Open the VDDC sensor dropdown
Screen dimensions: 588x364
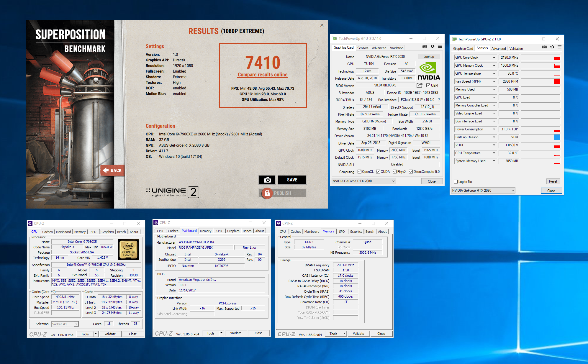click(x=494, y=145)
